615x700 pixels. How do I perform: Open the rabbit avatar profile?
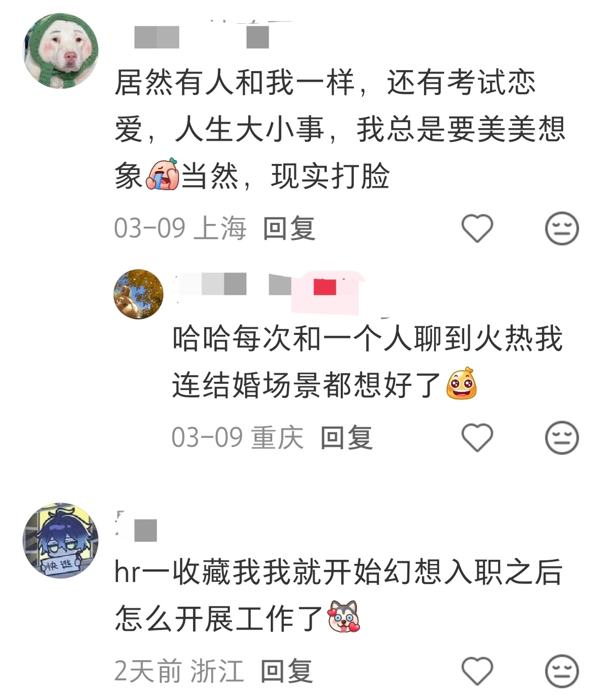tap(139, 294)
